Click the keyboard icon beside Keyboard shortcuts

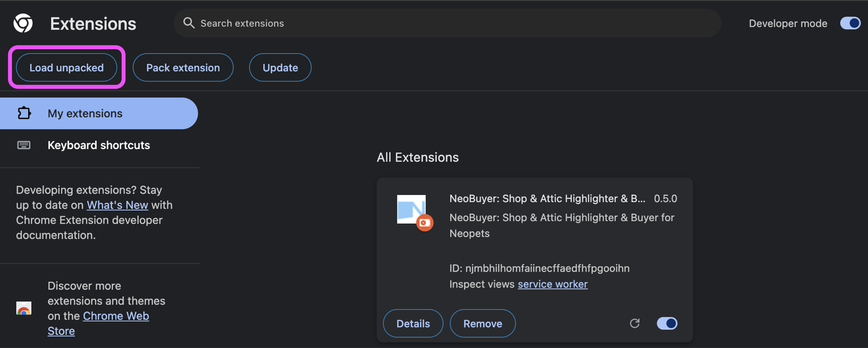click(24, 145)
